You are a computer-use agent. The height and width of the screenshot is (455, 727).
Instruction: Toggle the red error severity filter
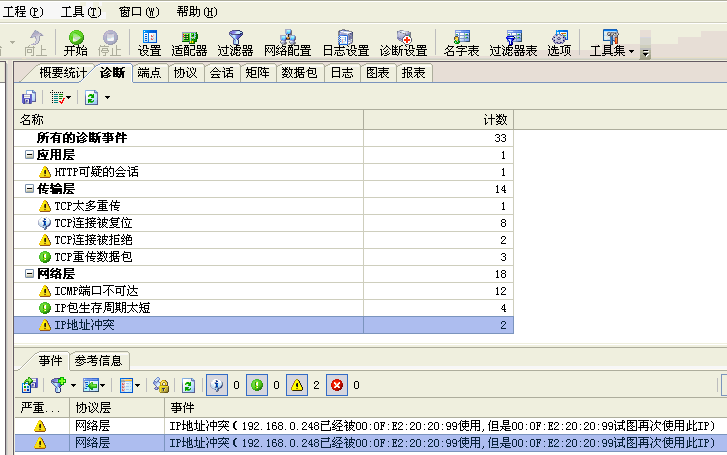(x=335, y=384)
